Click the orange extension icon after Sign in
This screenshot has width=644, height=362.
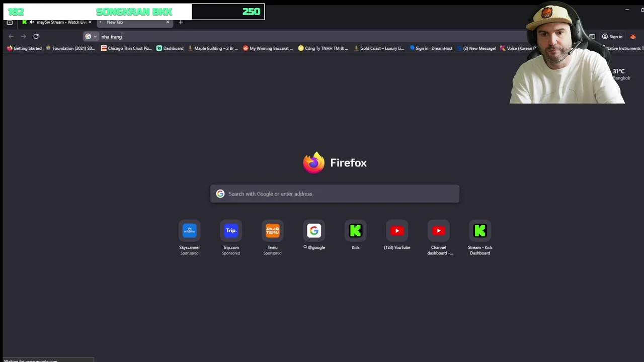click(633, 36)
